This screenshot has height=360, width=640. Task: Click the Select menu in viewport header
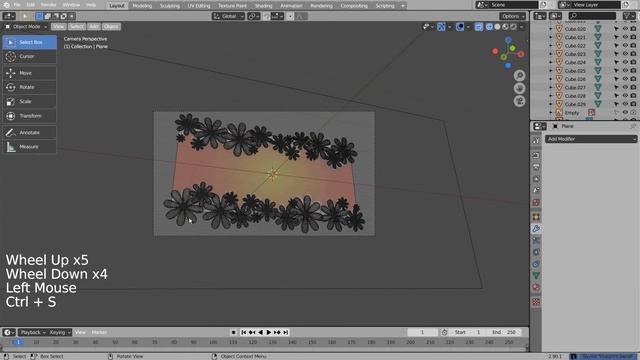[76, 27]
